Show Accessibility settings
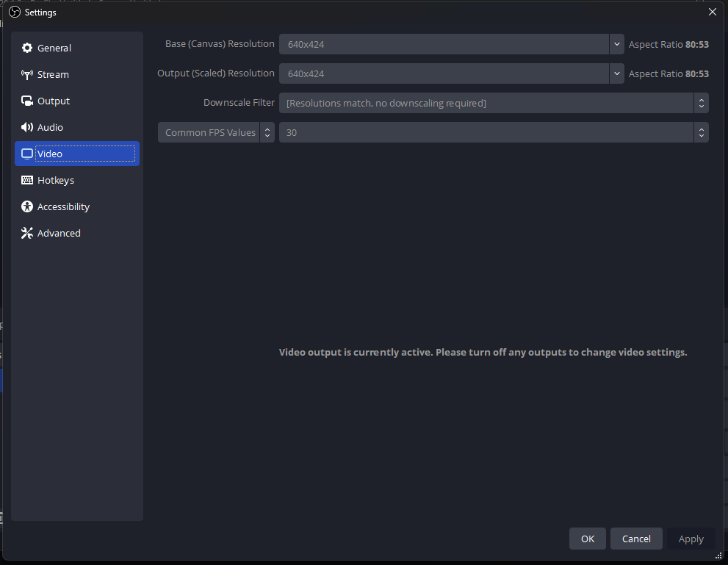 77,206
